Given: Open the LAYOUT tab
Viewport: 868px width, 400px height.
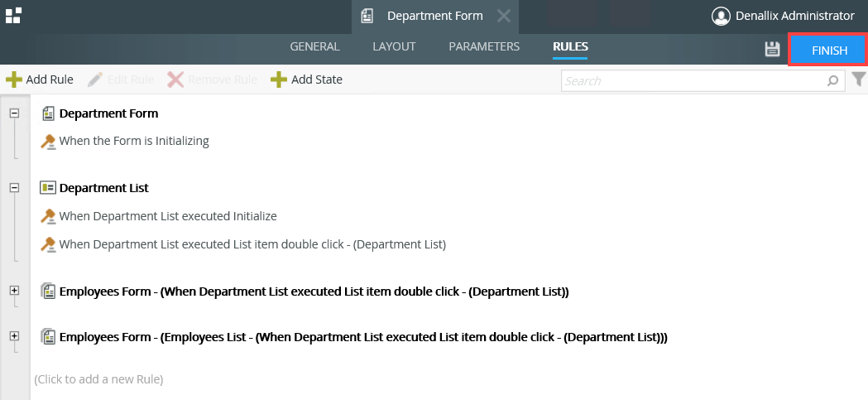Looking at the screenshot, I should (x=394, y=46).
